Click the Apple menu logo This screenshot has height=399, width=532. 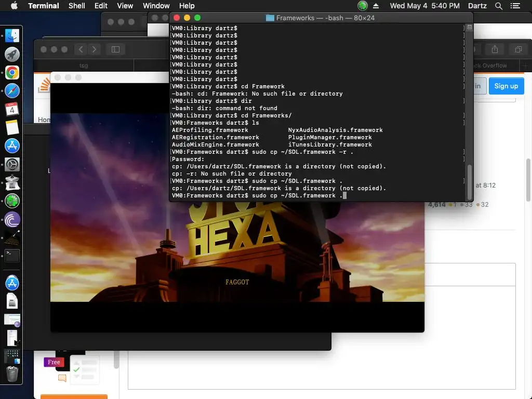click(x=14, y=6)
